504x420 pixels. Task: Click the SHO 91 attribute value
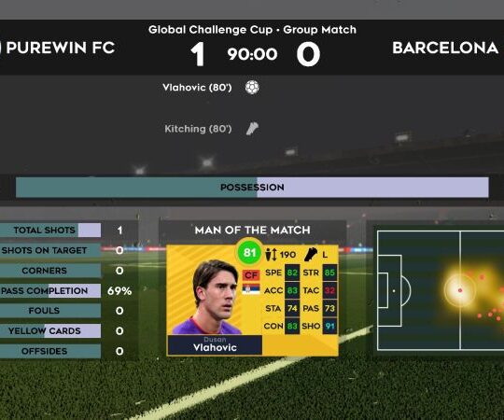tap(329, 326)
